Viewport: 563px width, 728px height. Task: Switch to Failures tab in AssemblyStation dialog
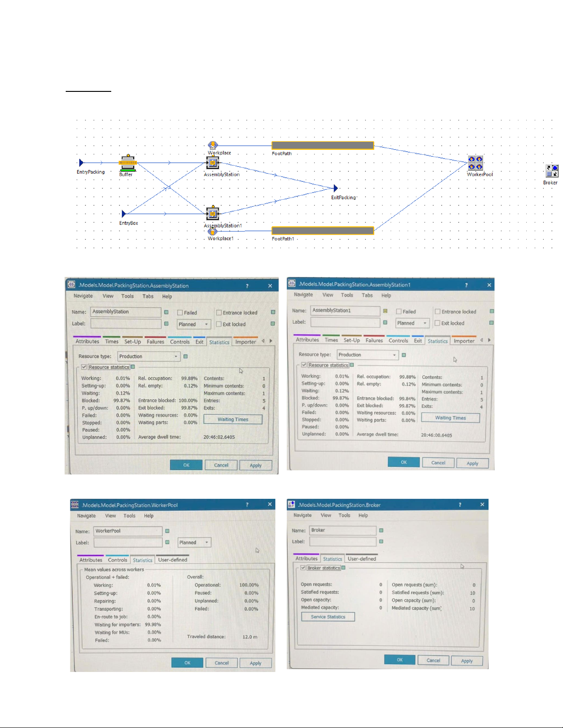(155, 342)
